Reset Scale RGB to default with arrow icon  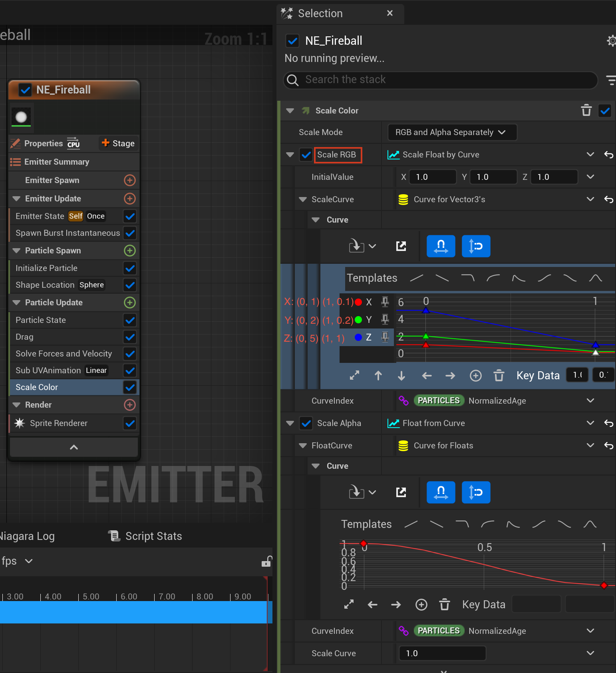coord(608,155)
